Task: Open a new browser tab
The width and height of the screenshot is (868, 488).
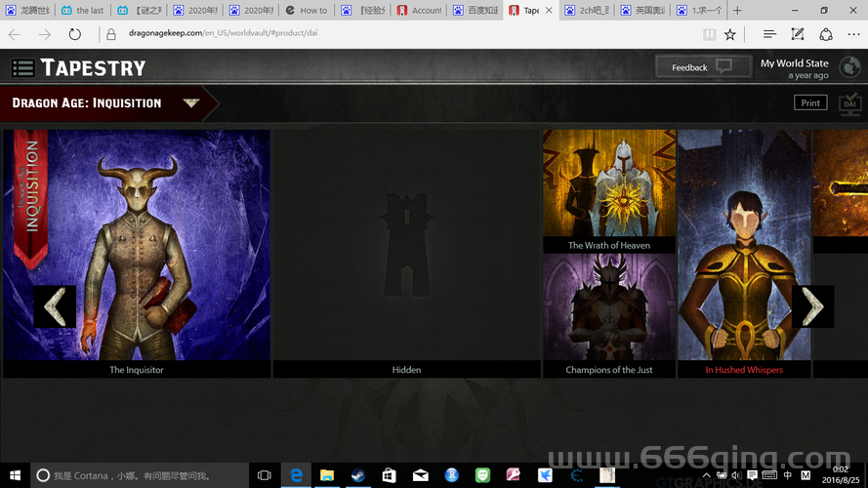Action: click(737, 10)
